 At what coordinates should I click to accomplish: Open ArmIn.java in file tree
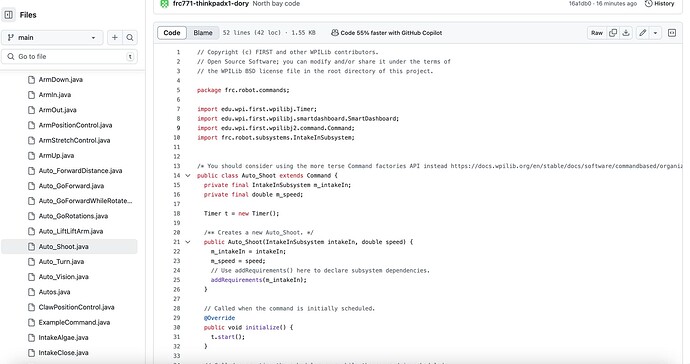(55, 95)
